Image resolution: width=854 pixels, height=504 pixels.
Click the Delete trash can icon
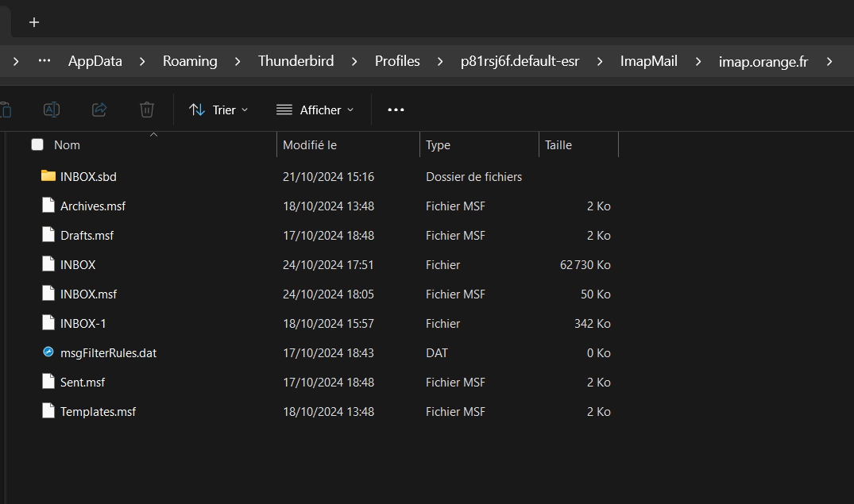click(x=147, y=110)
